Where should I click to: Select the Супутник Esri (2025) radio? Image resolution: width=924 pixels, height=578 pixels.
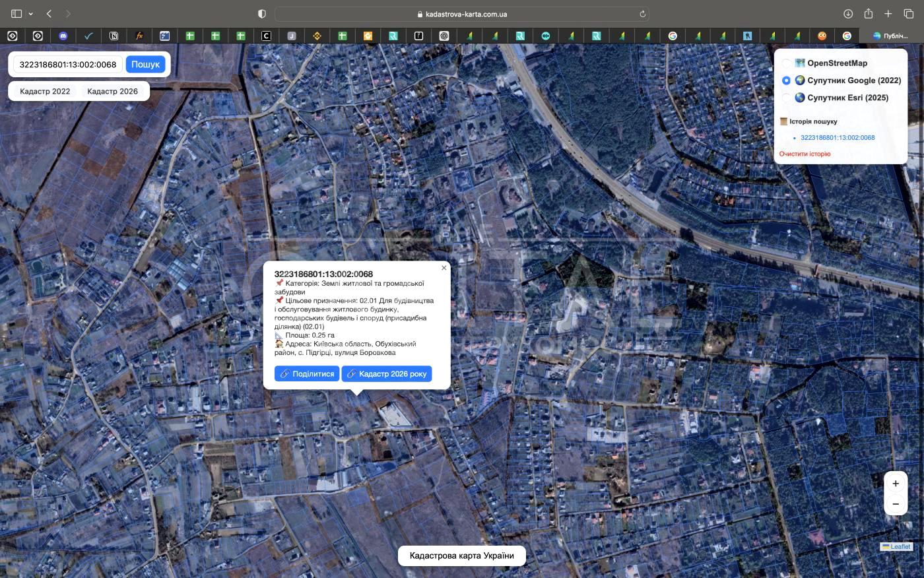[786, 98]
